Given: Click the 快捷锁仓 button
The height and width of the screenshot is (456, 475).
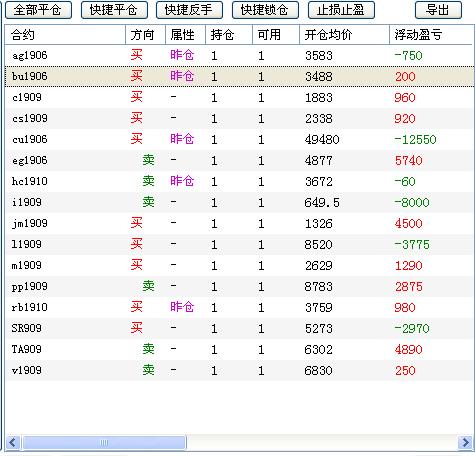Looking at the screenshot, I should tap(265, 10).
